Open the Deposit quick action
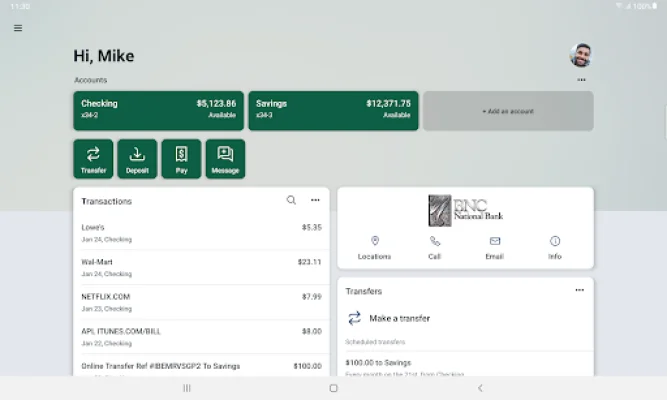This screenshot has width=667, height=400. click(x=137, y=159)
